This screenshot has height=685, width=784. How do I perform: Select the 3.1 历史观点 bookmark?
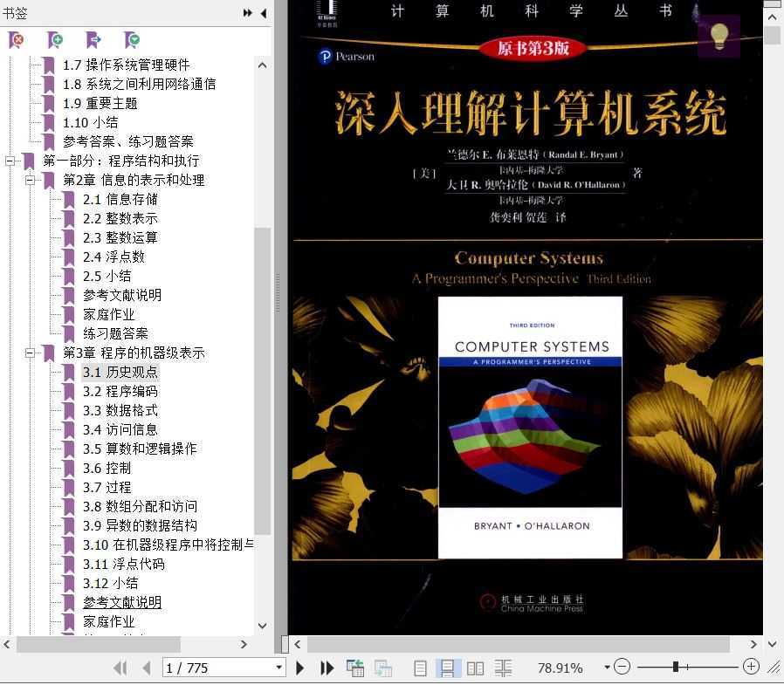tap(120, 373)
